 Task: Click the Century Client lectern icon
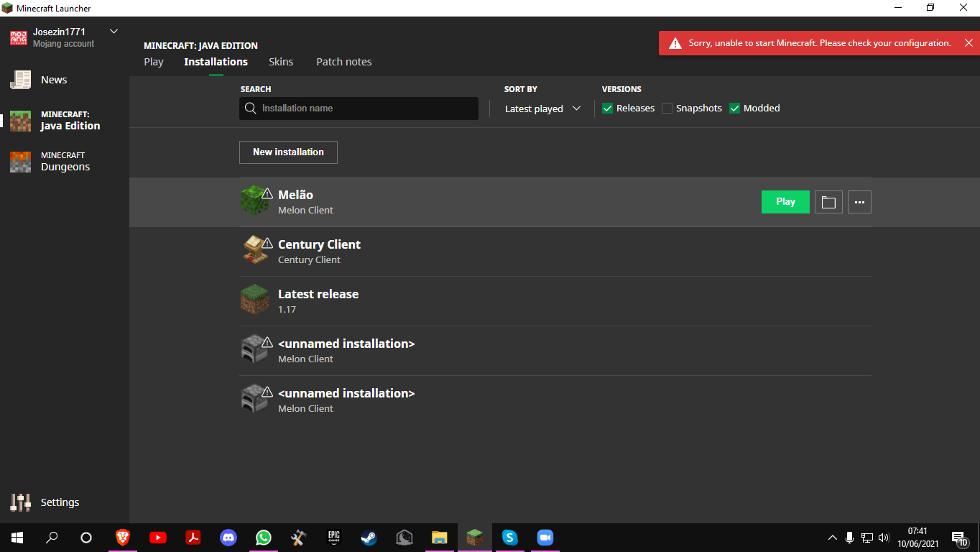[x=254, y=251]
